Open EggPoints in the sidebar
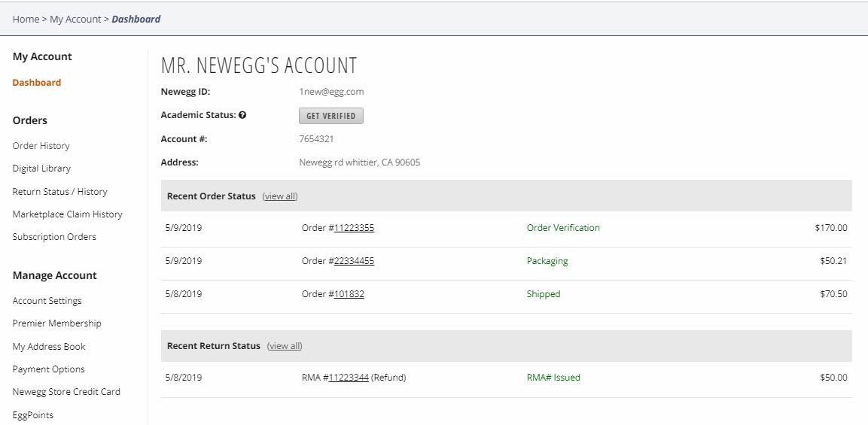868x425 pixels. pyautogui.click(x=32, y=414)
